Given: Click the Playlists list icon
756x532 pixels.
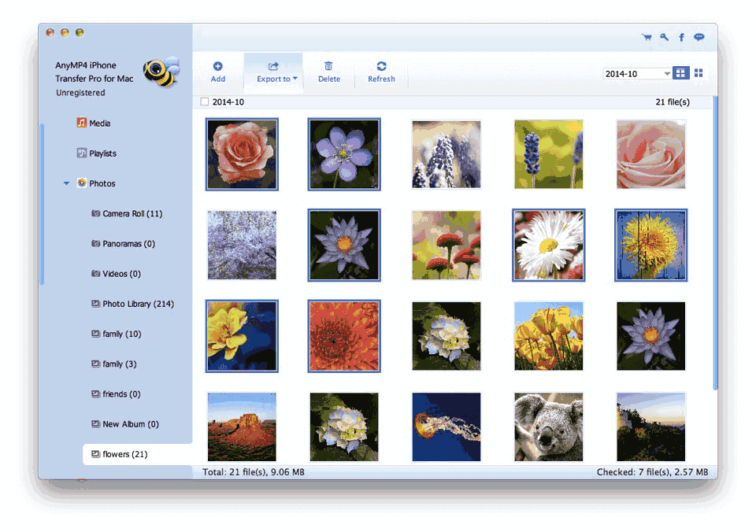Looking at the screenshot, I should [x=81, y=153].
